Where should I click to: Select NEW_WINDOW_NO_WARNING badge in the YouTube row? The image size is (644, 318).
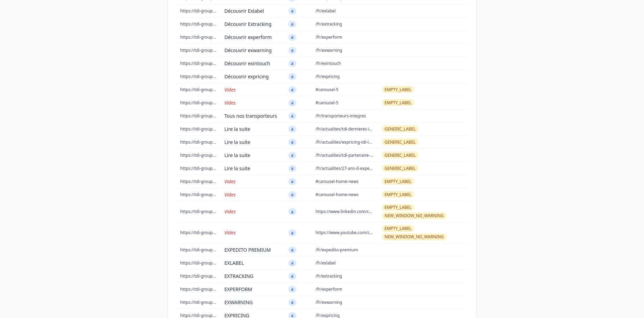414,237
